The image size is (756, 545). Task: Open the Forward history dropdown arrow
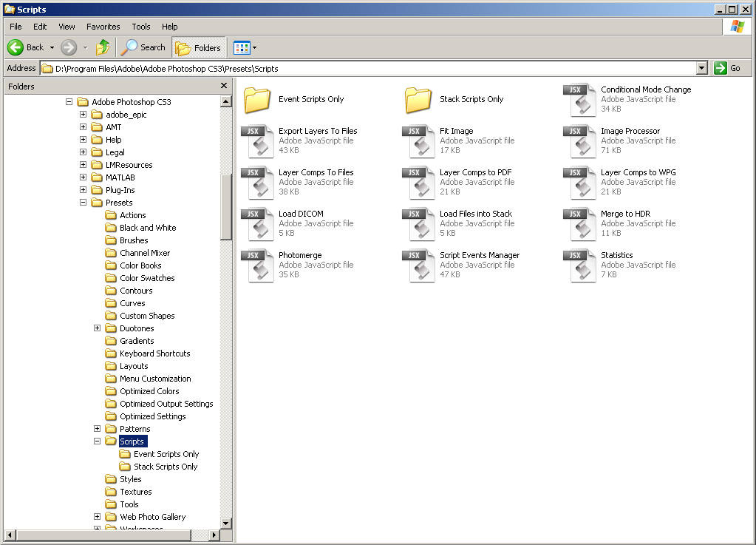(x=85, y=48)
